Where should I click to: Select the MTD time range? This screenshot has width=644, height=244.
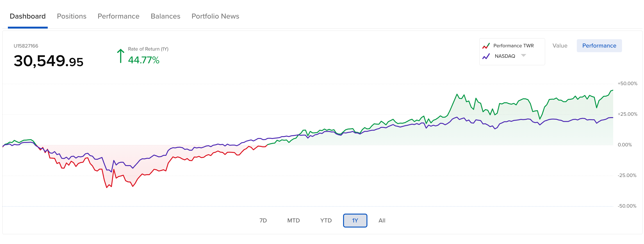[293, 221]
